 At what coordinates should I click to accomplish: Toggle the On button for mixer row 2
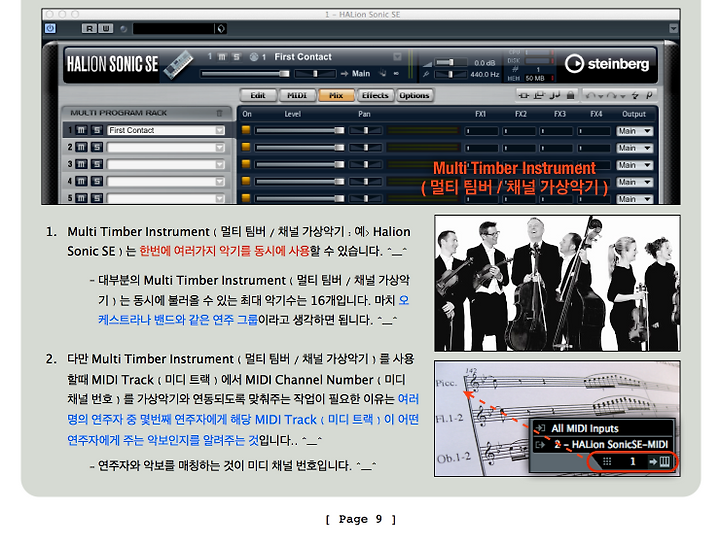246,147
